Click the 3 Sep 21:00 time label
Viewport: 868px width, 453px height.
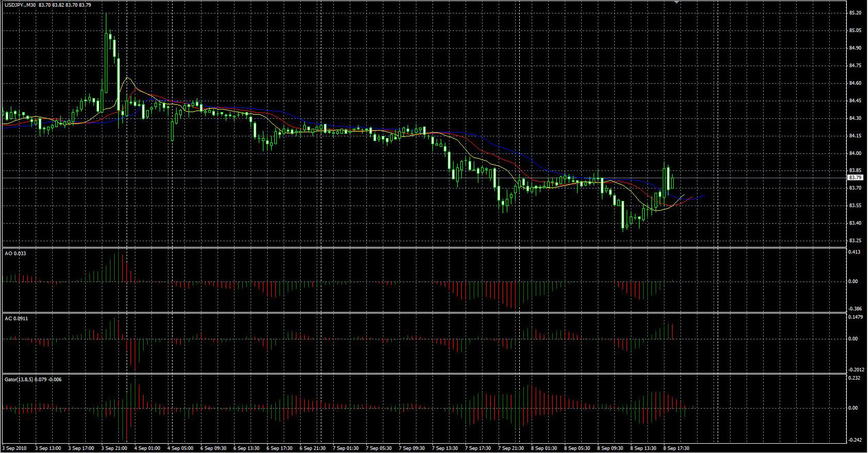coord(114,448)
